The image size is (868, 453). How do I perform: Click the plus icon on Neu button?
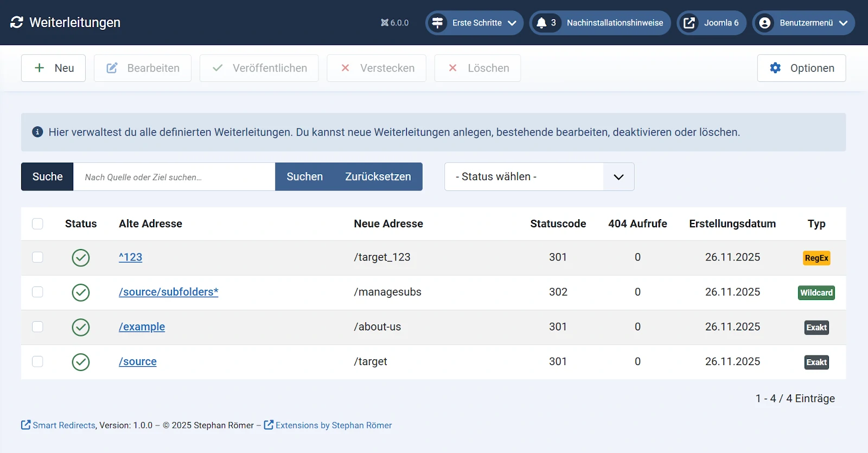[x=39, y=68]
